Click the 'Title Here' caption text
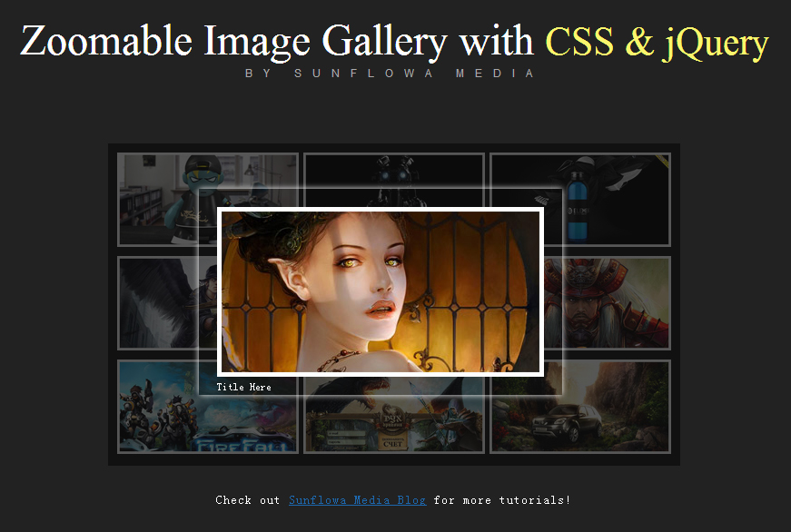This screenshot has width=791, height=532. click(243, 387)
